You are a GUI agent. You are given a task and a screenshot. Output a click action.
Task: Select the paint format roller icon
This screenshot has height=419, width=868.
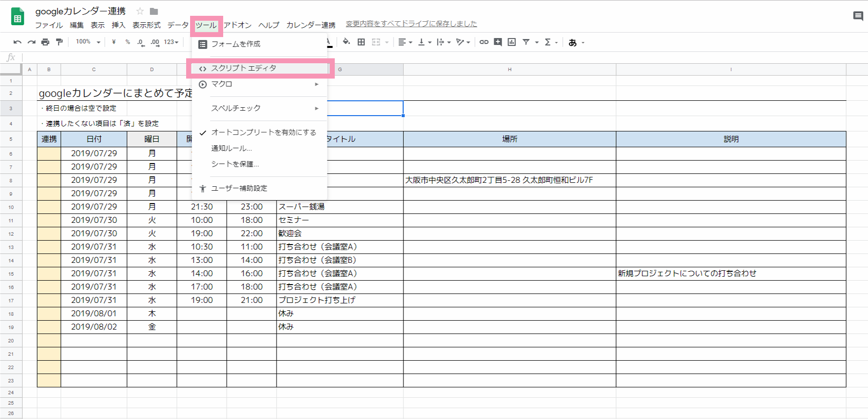(59, 42)
